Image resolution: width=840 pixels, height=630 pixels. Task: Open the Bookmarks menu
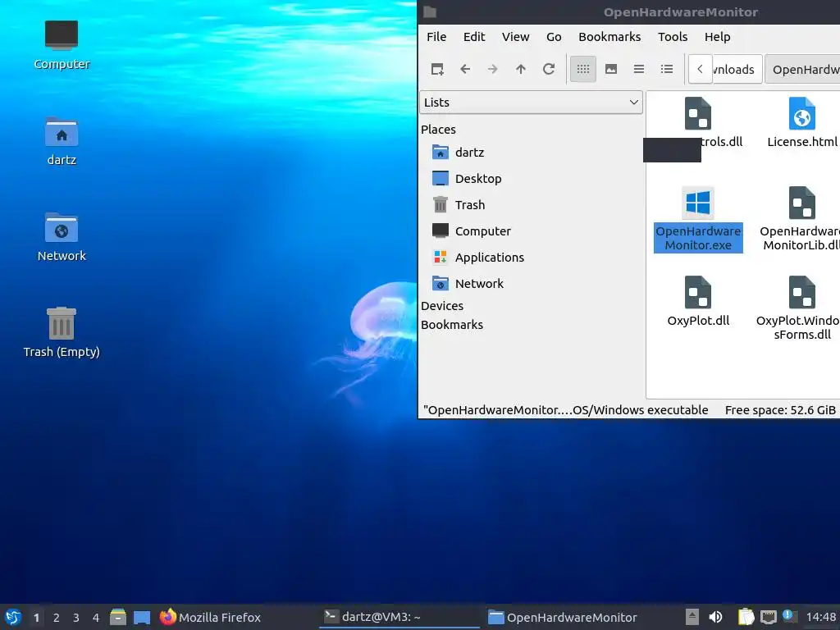[x=609, y=36]
